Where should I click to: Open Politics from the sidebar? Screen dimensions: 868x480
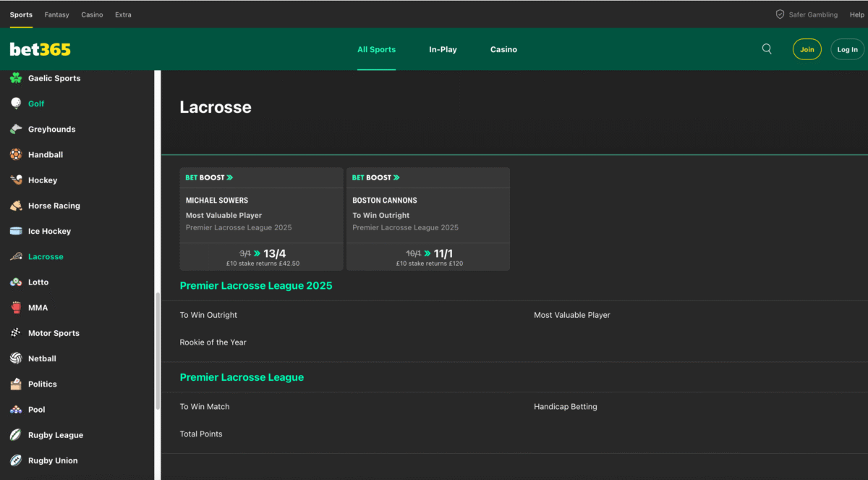(x=43, y=384)
